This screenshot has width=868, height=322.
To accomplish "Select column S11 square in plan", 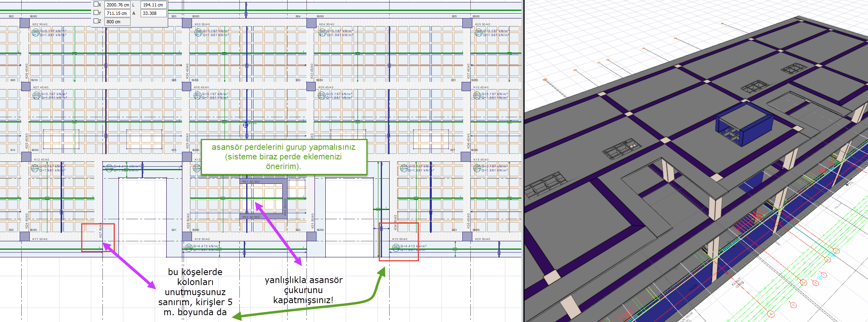I will click(466, 86).
